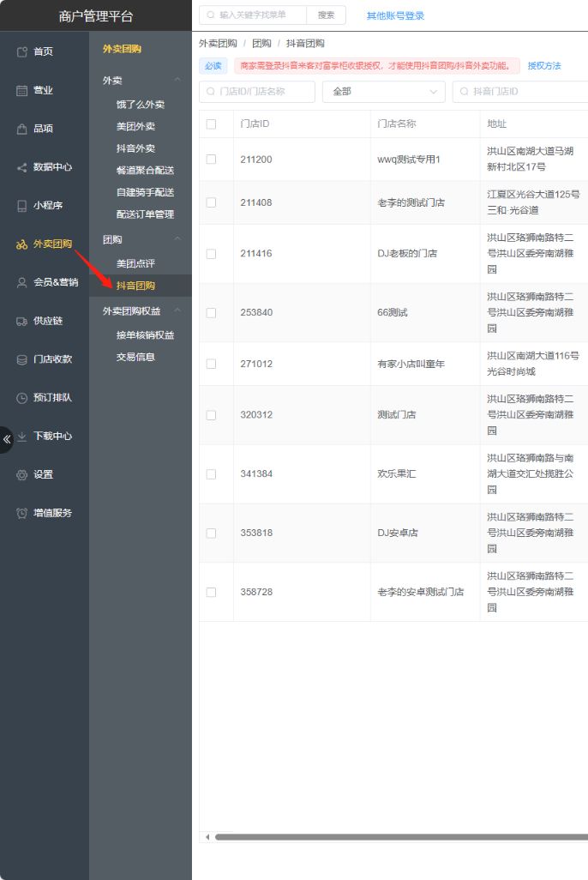This screenshot has height=880, width=588.
Task: Open 抖音外卖 menu item
Action: click(135, 148)
